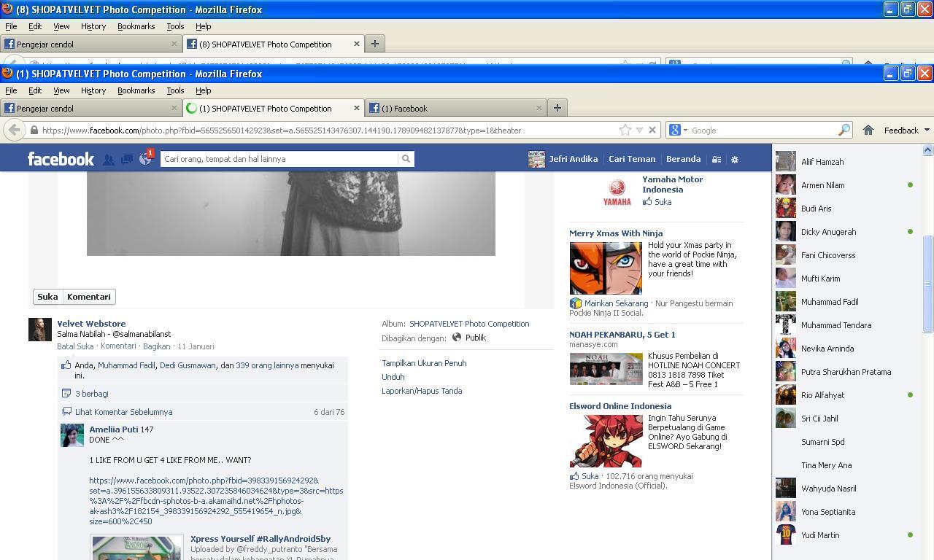Screen dimensions: 934x560
Task: Open chat with Yudi Martin
Action: [845, 535]
